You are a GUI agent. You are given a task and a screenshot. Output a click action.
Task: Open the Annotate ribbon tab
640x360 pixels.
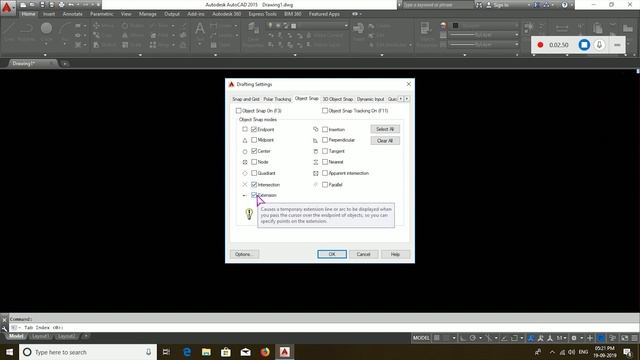(x=72, y=14)
